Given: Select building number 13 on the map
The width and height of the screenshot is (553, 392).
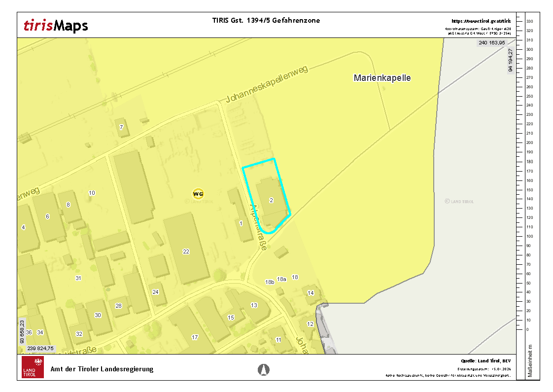Looking at the screenshot, I should pos(254,305).
